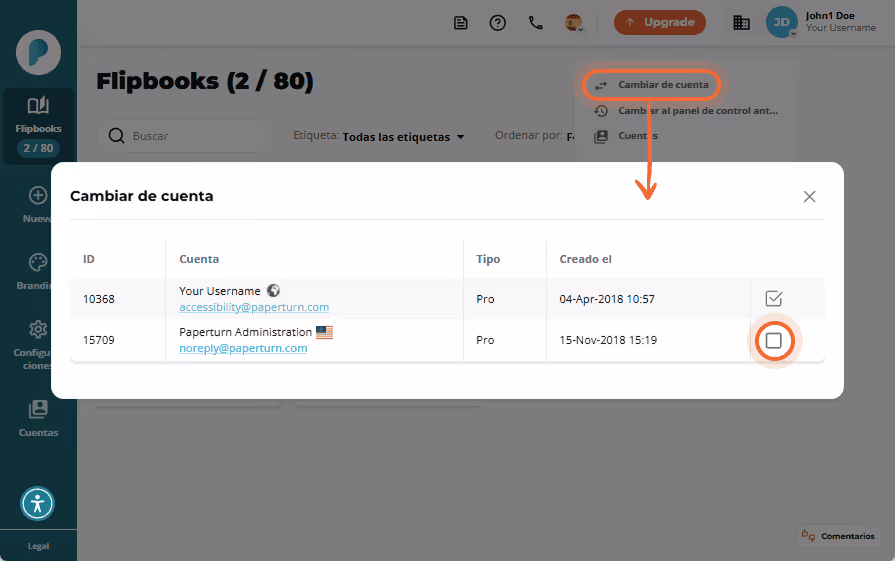Image resolution: width=895 pixels, height=561 pixels.
Task: Click the US flag beside Paperturn Administration
Action: point(324,332)
